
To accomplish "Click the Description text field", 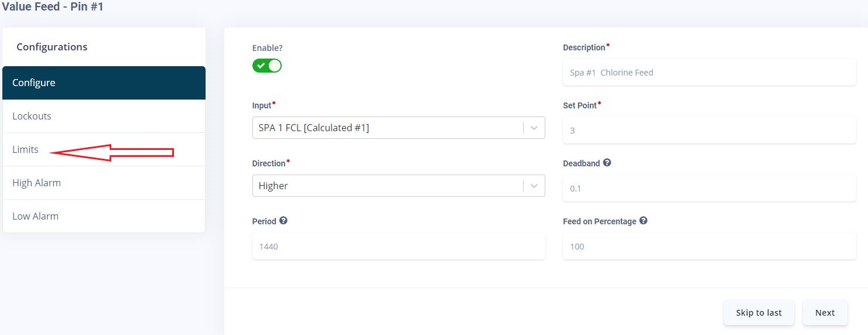I will click(709, 73).
